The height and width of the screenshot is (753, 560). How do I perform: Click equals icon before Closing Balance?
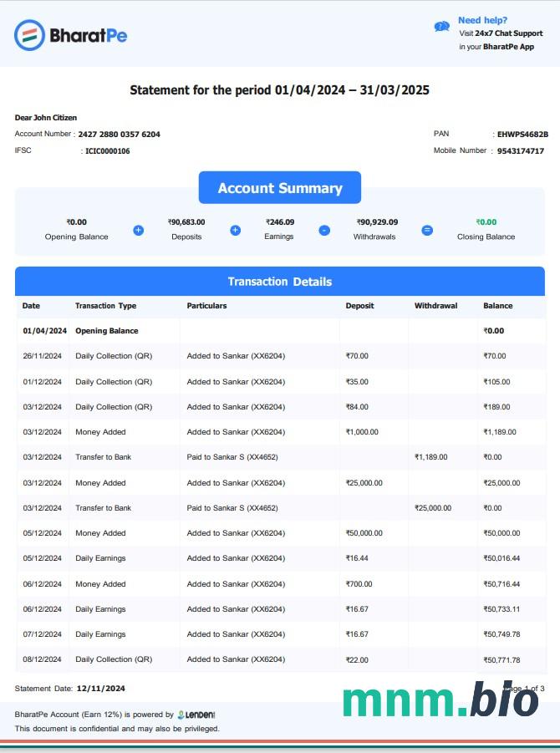[427, 230]
